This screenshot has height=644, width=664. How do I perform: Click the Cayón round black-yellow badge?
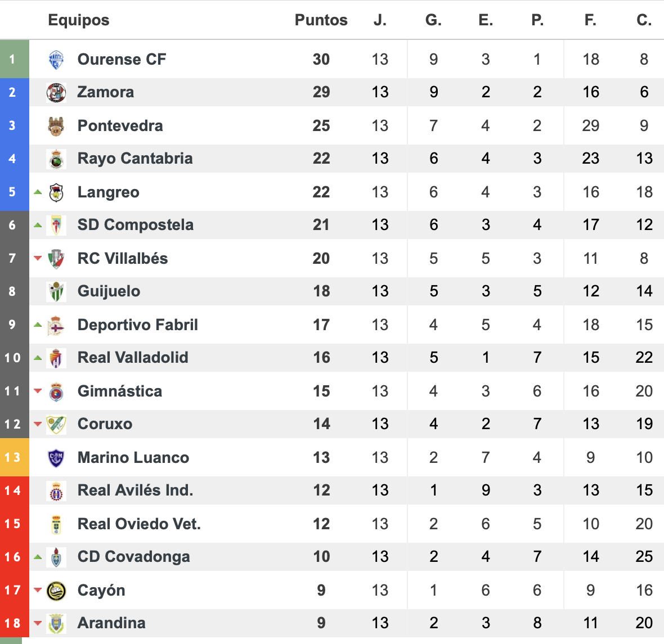(x=56, y=591)
